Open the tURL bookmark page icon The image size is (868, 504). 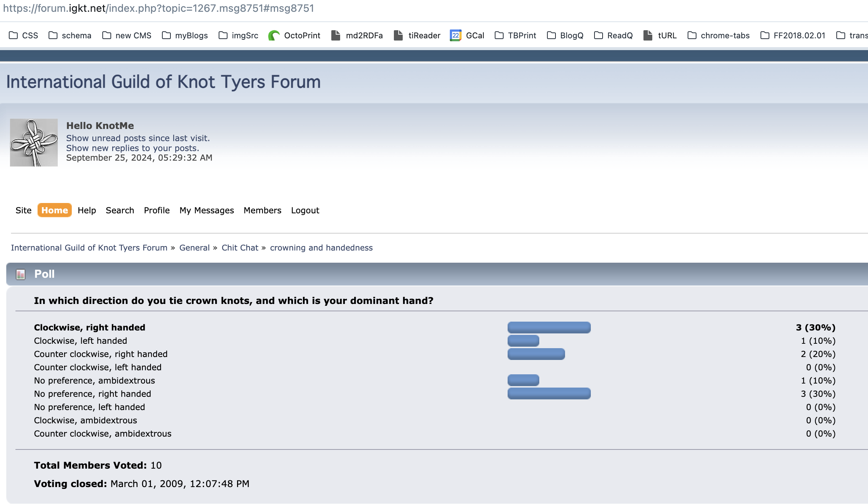pyautogui.click(x=648, y=35)
